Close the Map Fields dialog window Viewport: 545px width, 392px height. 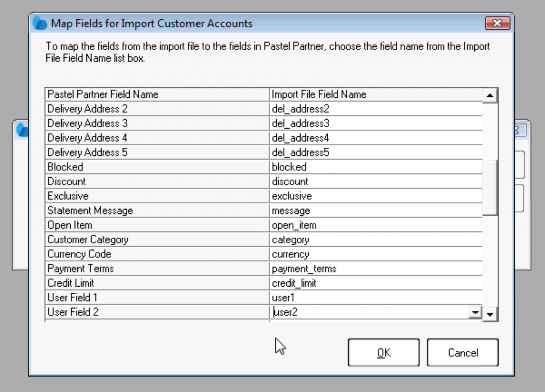pos(498,23)
